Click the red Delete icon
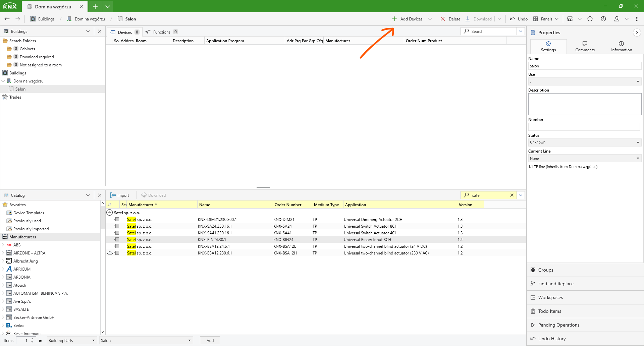 coord(443,19)
